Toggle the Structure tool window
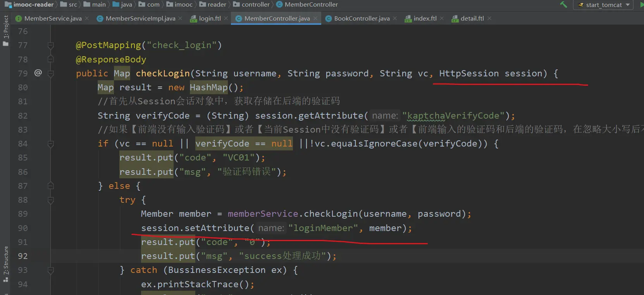Viewport: 644px width, 295px height. pos(5,264)
